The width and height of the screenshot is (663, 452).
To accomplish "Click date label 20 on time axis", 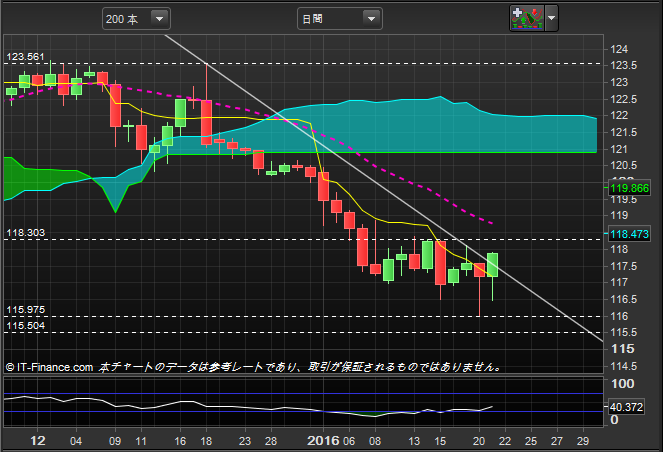I will (479, 441).
